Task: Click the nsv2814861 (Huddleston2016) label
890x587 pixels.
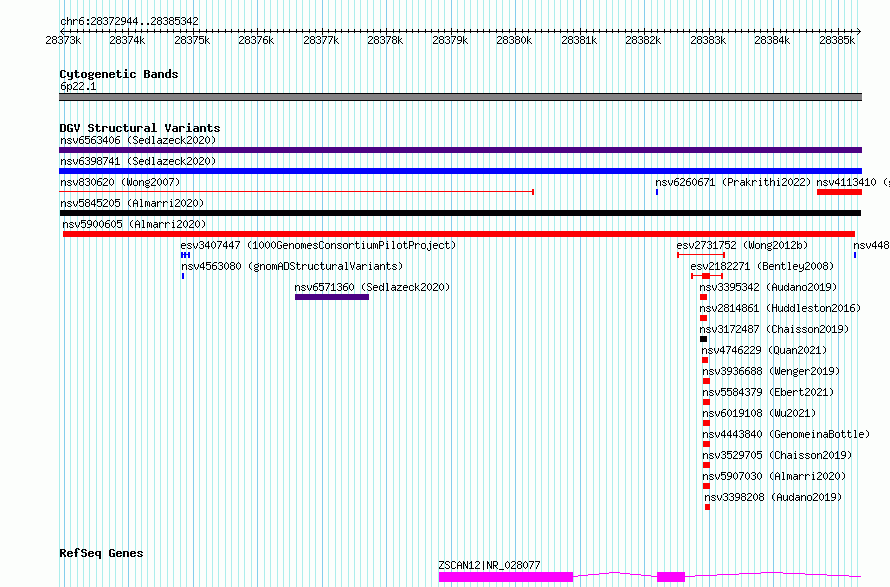Action: 780,308
